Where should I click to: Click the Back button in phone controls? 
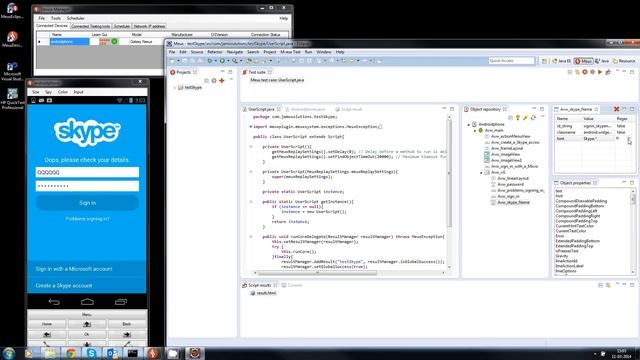tap(127, 324)
